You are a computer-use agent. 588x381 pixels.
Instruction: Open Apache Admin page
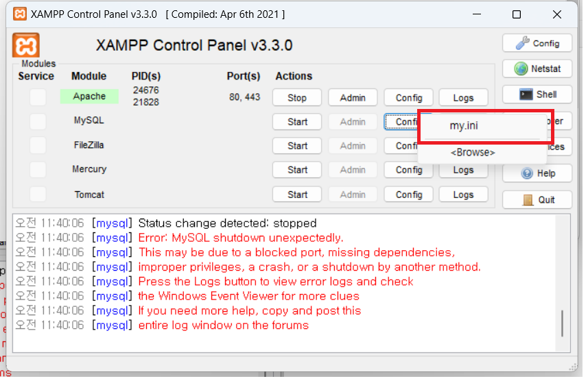353,98
